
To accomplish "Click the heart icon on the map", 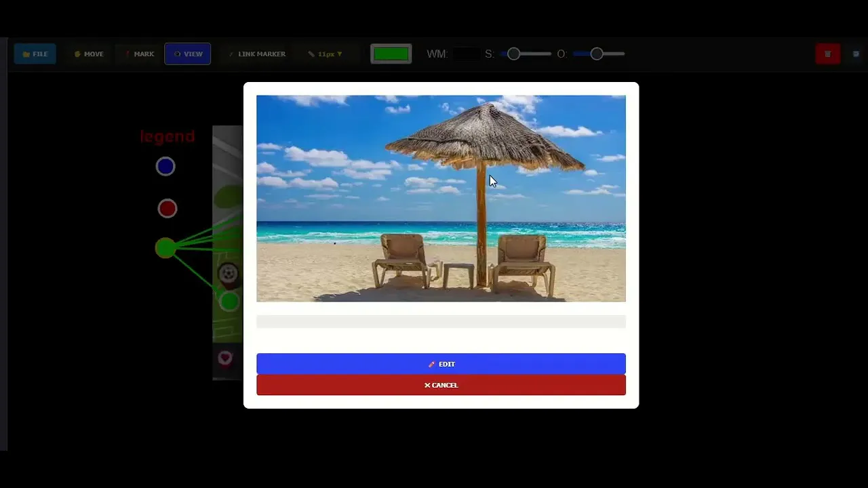I will (225, 358).
